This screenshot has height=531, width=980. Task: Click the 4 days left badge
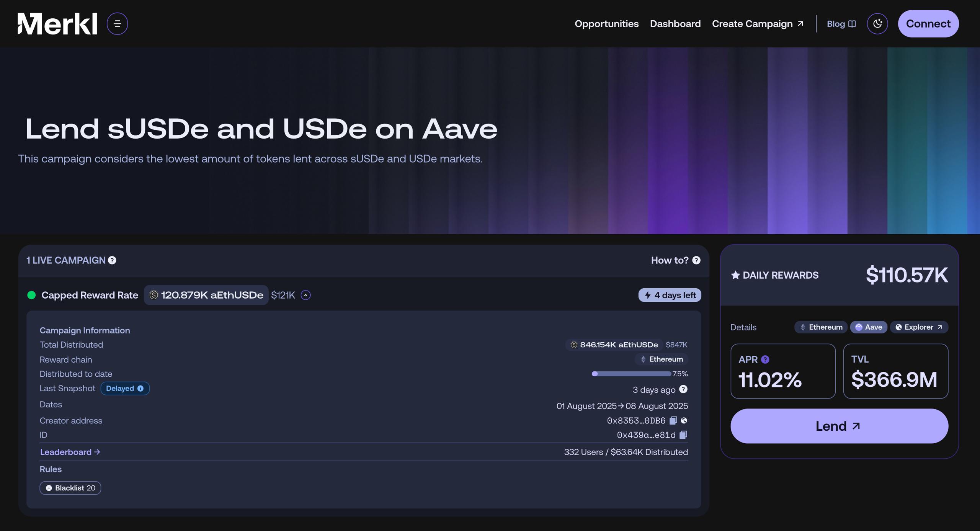(670, 295)
